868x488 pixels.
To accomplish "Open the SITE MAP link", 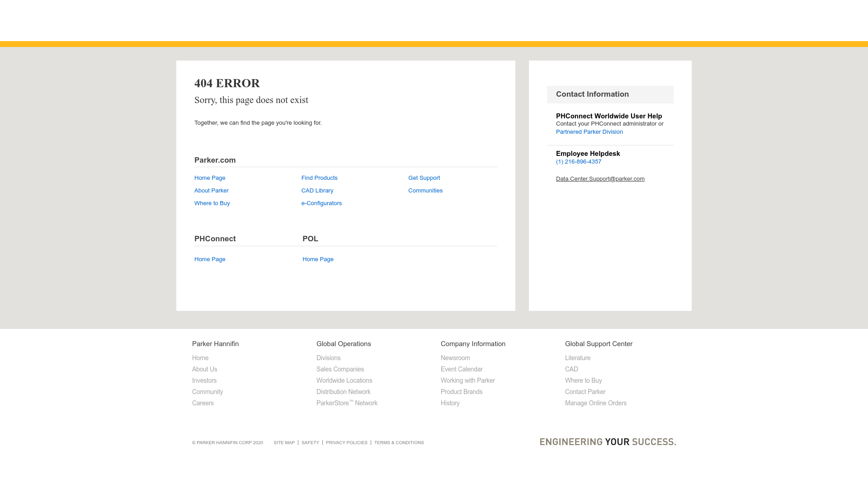I will [x=284, y=443].
